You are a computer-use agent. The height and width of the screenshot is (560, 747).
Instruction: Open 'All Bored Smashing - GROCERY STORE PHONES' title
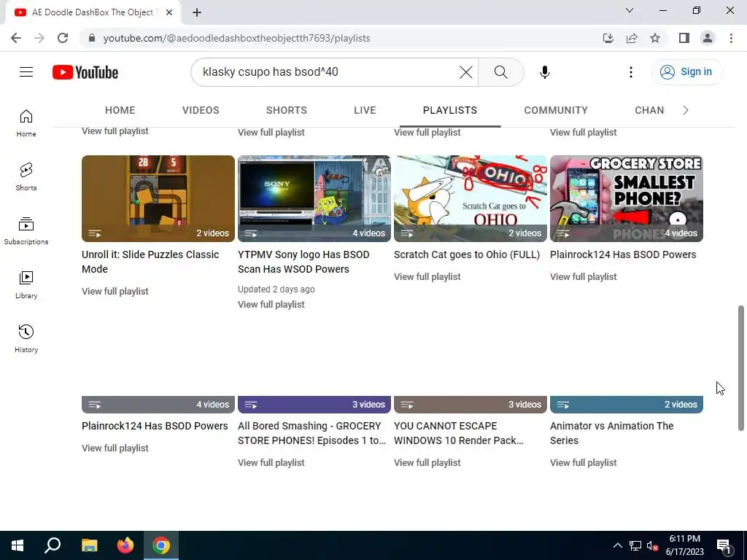tap(311, 433)
